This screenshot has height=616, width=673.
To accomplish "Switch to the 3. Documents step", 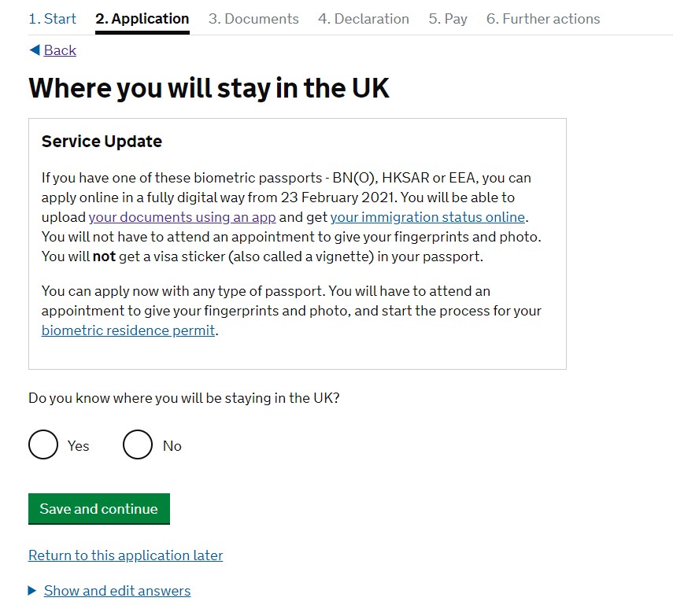I will tap(253, 19).
